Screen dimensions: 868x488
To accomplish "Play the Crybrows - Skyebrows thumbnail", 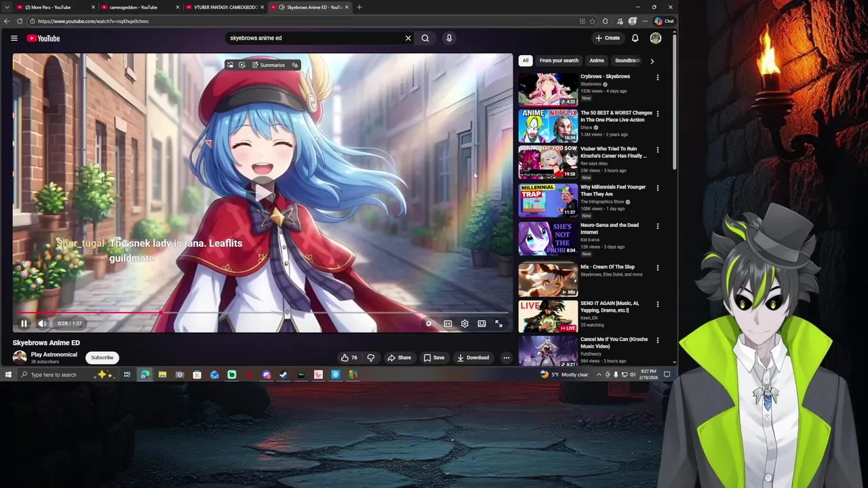I will 548,89.
